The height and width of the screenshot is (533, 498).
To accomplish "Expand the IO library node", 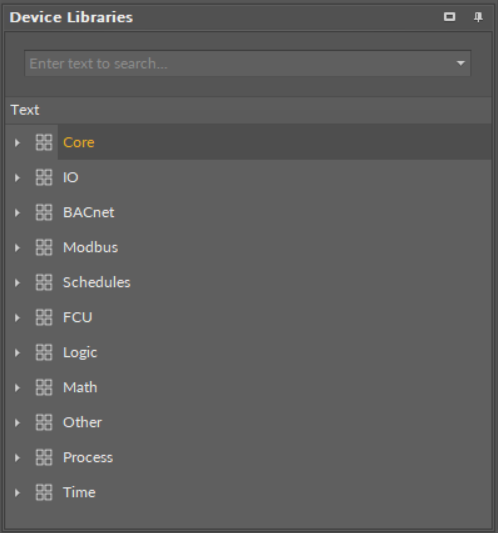I will 17,178.
